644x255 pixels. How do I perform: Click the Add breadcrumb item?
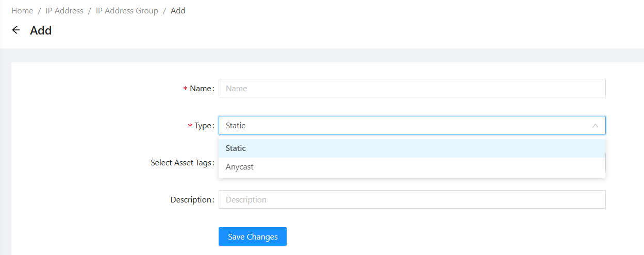click(178, 11)
